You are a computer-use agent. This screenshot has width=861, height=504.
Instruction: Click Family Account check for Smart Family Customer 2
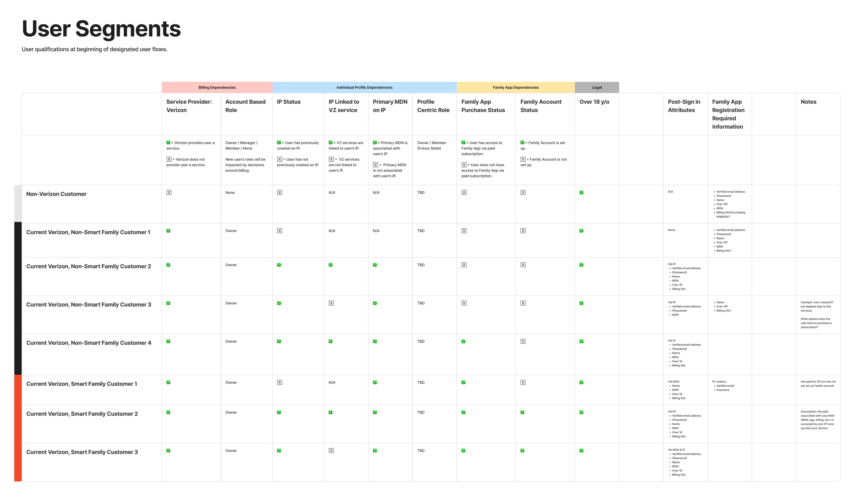point(522,413)
